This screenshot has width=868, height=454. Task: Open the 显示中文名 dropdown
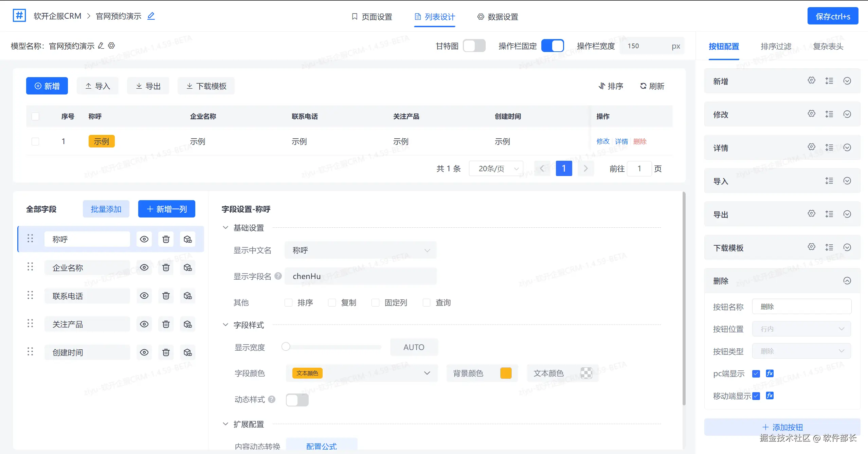click(x=360, y=250)
